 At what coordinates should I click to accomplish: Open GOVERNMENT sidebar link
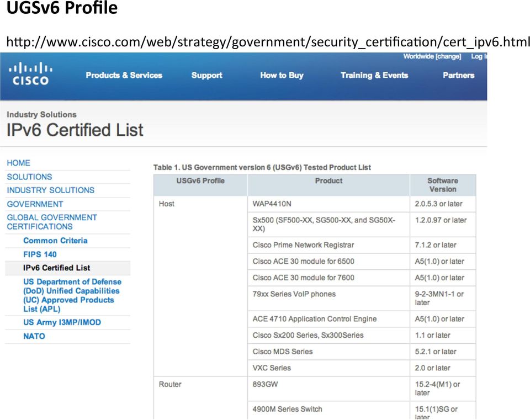tap(35, 204)
